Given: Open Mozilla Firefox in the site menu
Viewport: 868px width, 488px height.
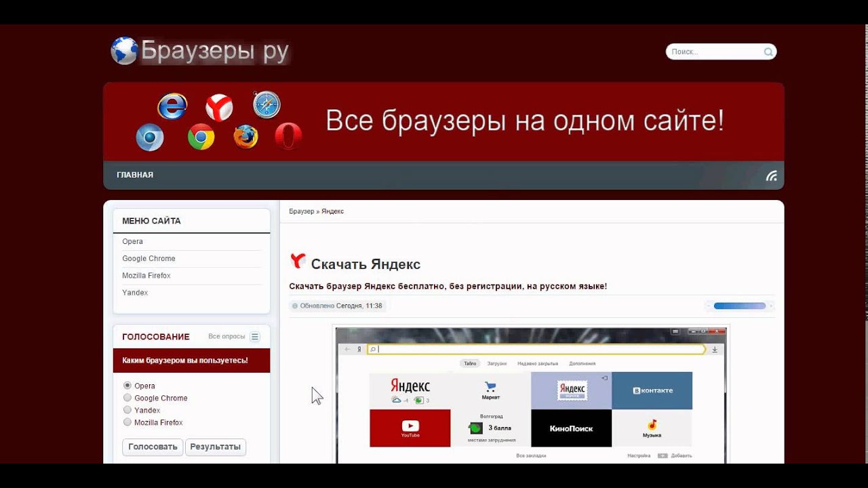Looking at the screenshot, I should [146, 276].
